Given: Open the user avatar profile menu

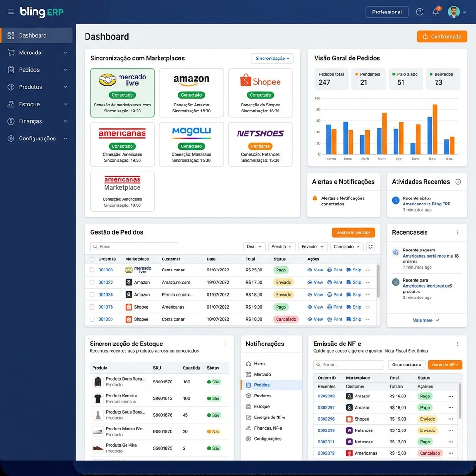Looking at the screenshot, I should tap(454, 12).
